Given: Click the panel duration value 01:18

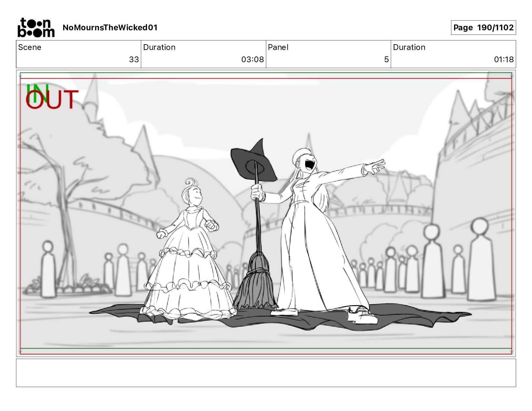Looking at the screenshot, I should tap(504, 59).
